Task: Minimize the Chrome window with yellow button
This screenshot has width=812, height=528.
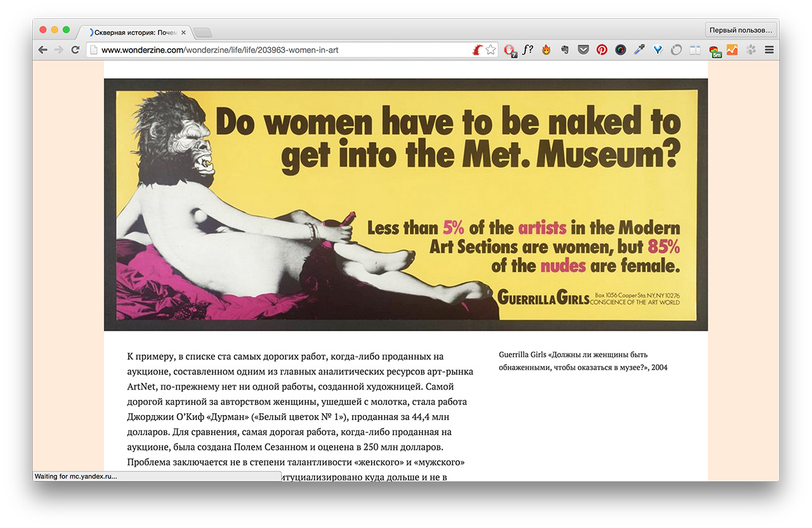Action: [x=55, y=30]
